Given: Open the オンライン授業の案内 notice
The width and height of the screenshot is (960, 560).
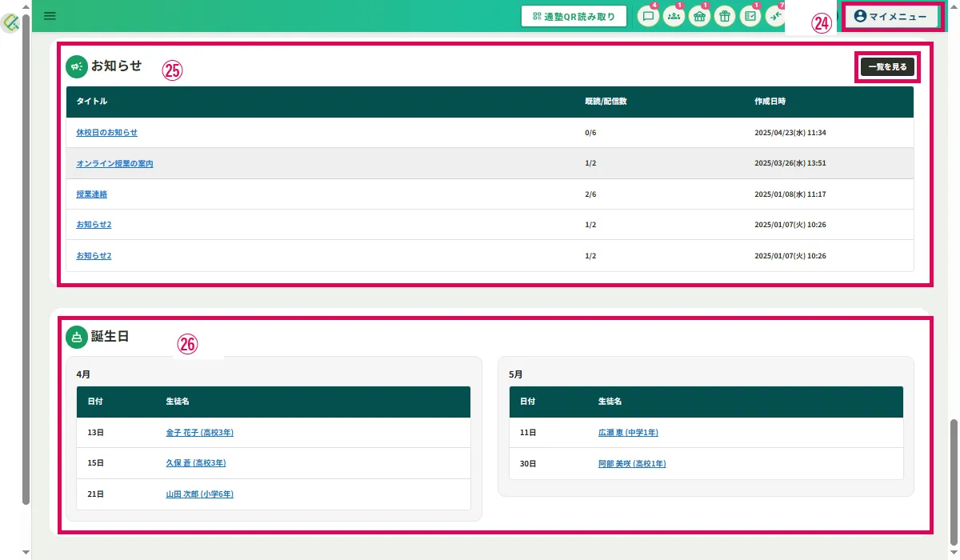Looking at the screenshot, I should point(114,163).
